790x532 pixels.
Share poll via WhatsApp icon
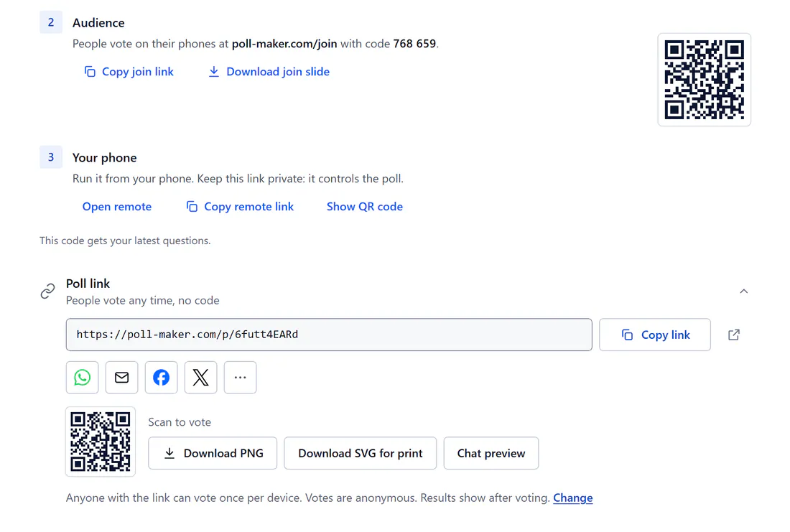click(x=82, y=378)
